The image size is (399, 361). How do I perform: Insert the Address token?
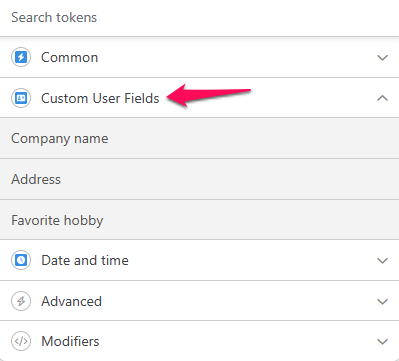tap(199, 179)
